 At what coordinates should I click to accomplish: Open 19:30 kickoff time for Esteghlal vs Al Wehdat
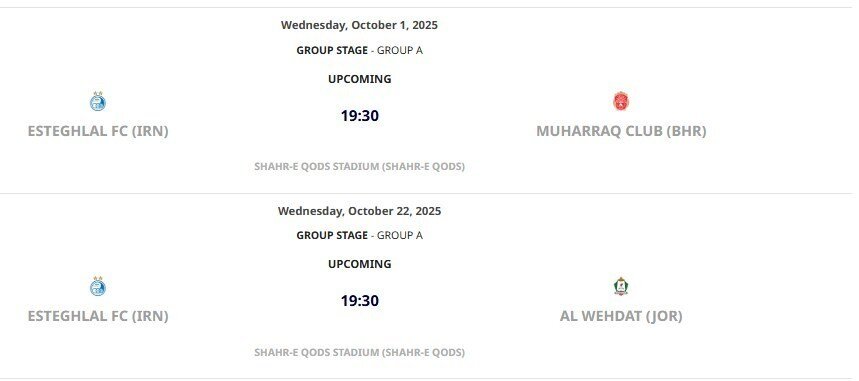360,301
